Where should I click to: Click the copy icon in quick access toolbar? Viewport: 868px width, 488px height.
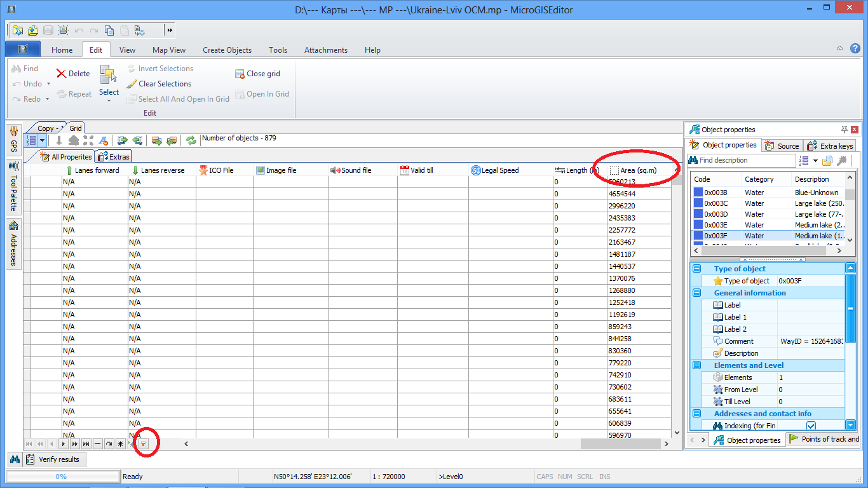pyautogui.click(x=109, y=30)
